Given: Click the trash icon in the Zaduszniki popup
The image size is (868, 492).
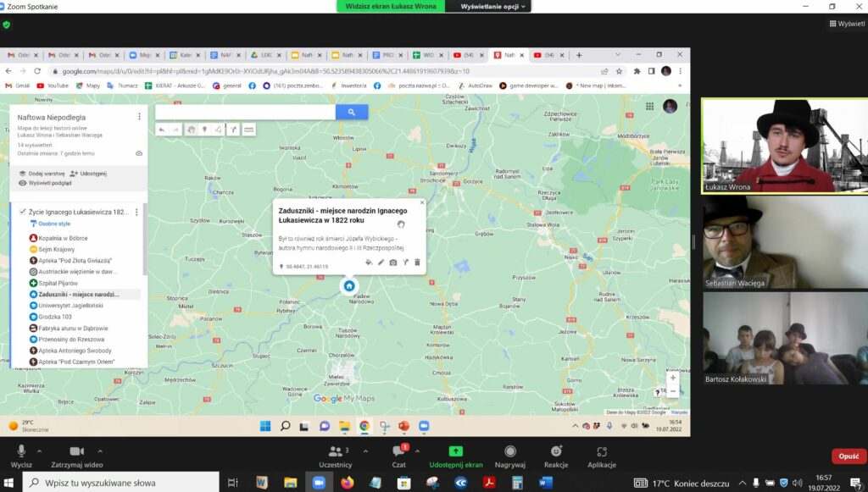Looking at the screenshot, I should click(417, 263).
